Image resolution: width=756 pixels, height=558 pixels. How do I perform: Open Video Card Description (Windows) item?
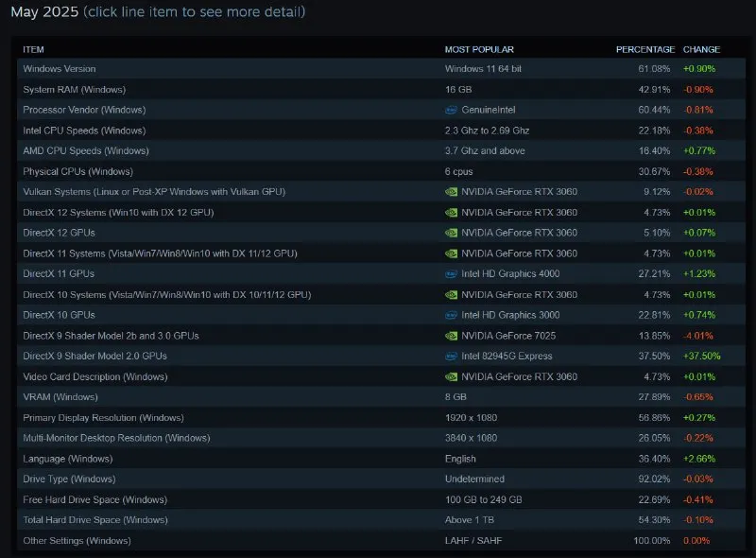381,376
